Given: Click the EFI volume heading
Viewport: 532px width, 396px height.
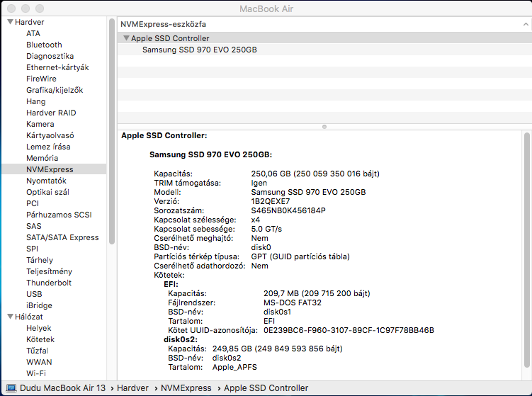Looking at the screenshot, I should coord(171,284).
